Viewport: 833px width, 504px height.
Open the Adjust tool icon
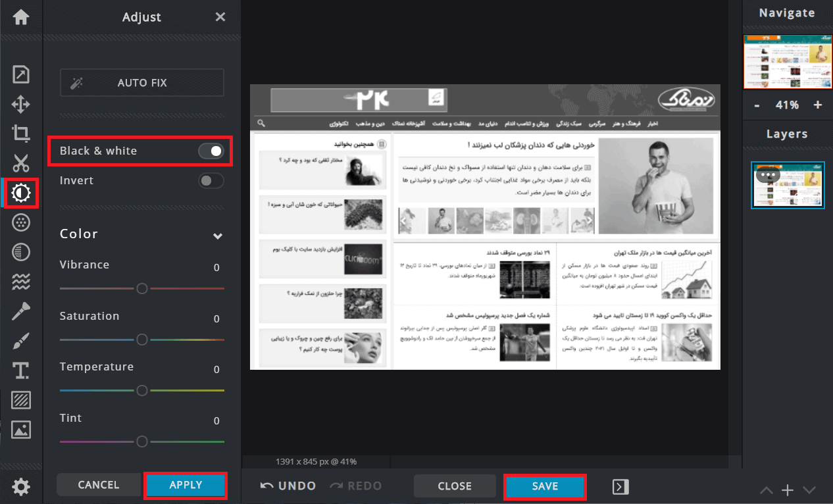coord(21,193)
